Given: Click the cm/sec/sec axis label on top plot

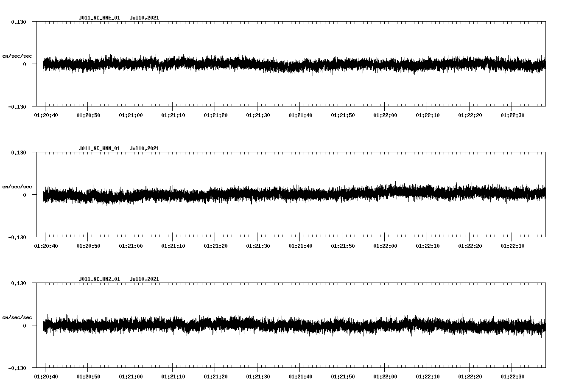Looking at the screenshot, I should pos(17,56).
